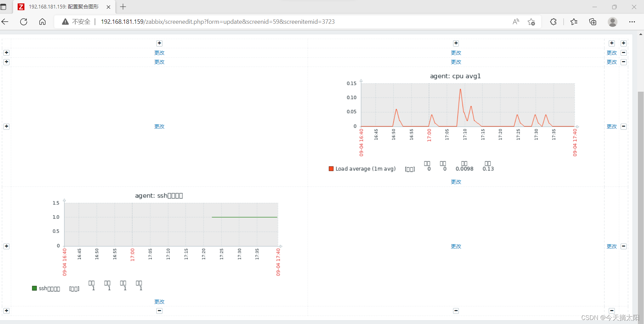Click the plus icon in the top-right corner
This screenshot has height=324, width=644.
[x=624, y=43]
